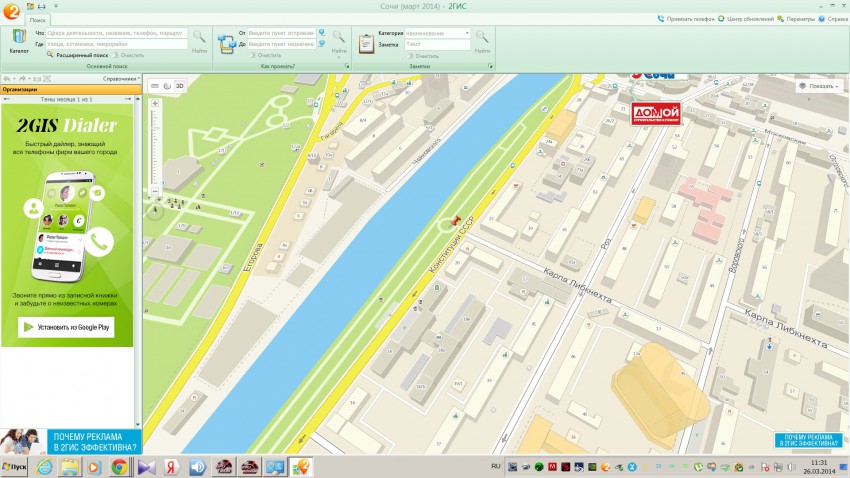Click Привязать телефон link
Screen dimensions: 850x478
[x=690, y=19]
